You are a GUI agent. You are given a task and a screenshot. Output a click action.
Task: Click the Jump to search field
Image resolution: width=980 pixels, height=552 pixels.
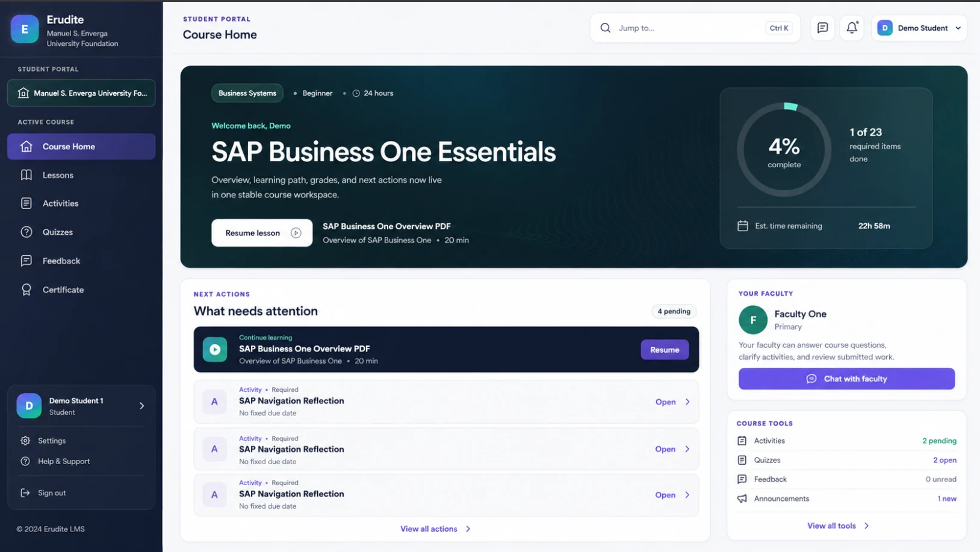[695, 28]
